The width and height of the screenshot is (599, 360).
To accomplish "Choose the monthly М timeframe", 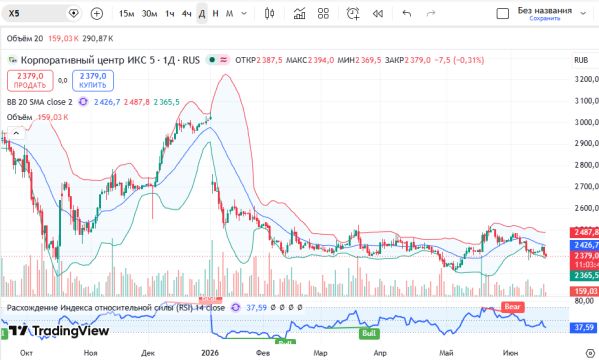I will click(229, 14).
